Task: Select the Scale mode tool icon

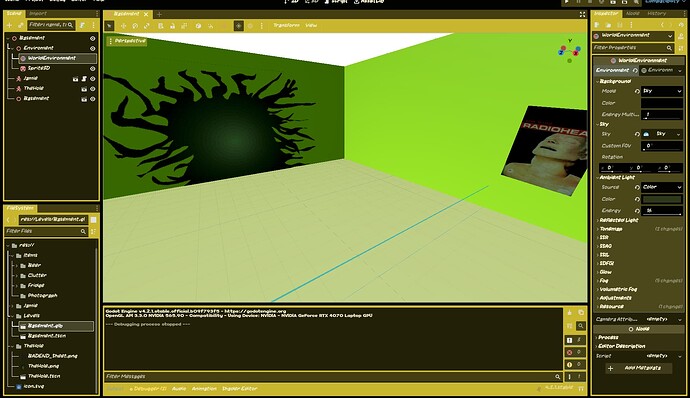Action: click(x=147, y=26)
